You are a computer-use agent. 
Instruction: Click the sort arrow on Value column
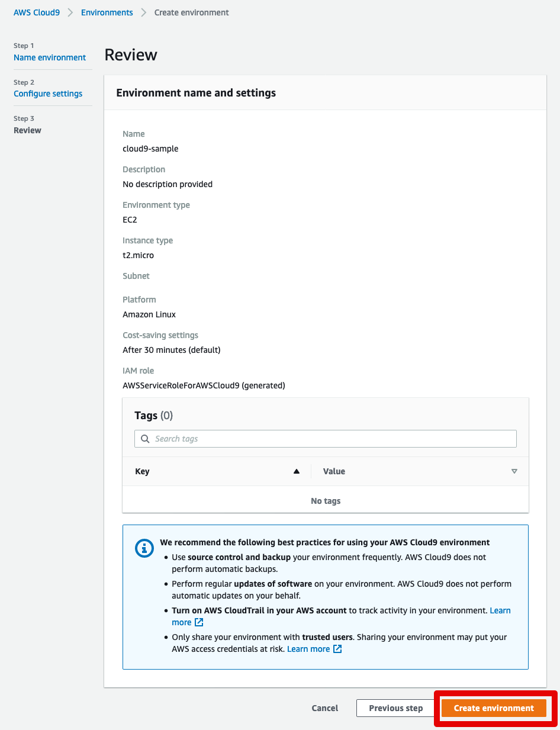point(514,471)
